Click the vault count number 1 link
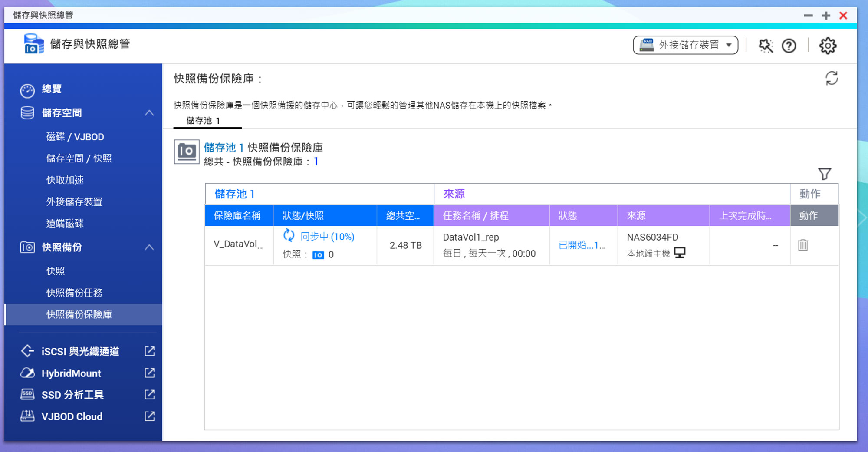 tap(316, 162)
